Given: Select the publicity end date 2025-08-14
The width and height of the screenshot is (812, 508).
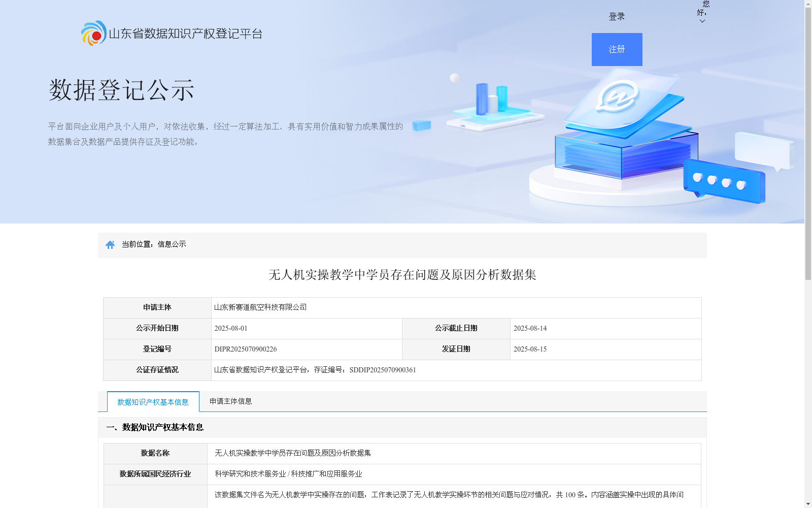Looking at the screenshot, I should click(x=530, y=329).
